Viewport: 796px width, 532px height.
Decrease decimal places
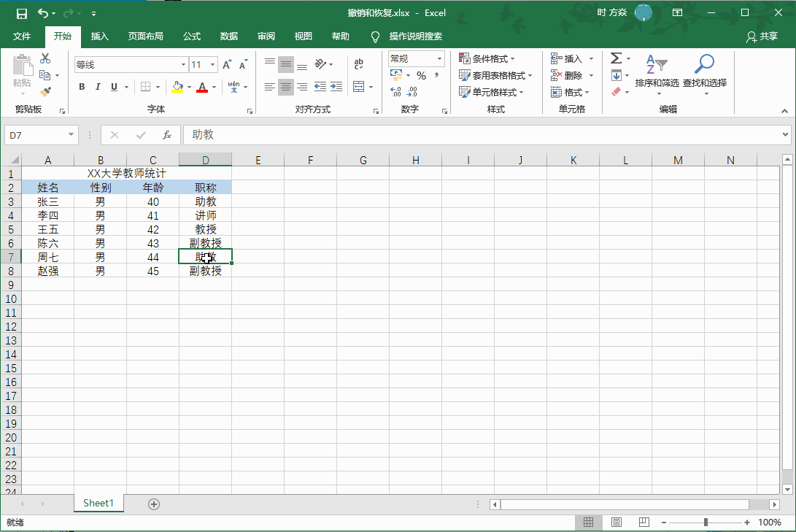click(412, 92)
